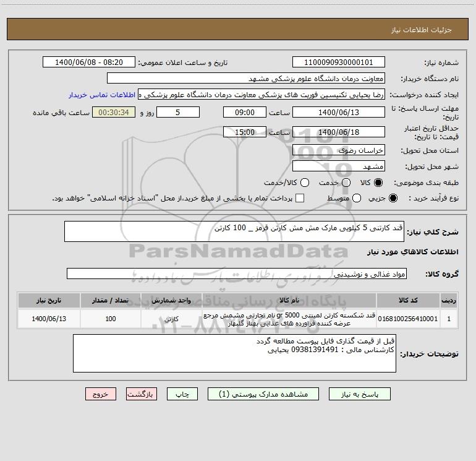
Task: Click the واحد شمارش column header
Action: pos(171,300)
